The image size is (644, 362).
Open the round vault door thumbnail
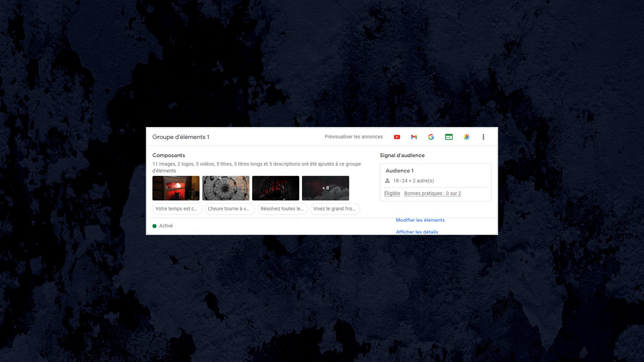(226, 188)
